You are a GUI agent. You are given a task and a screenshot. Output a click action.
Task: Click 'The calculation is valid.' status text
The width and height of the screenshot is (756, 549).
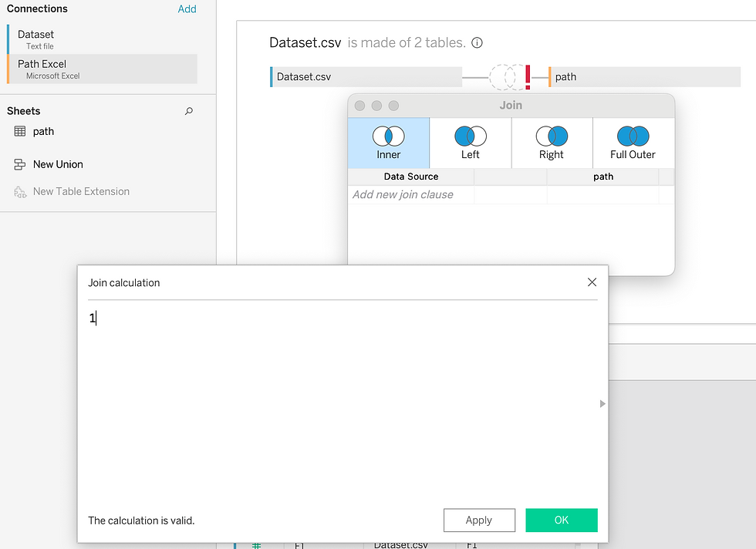pyautogui.click(x=141, y=520)
